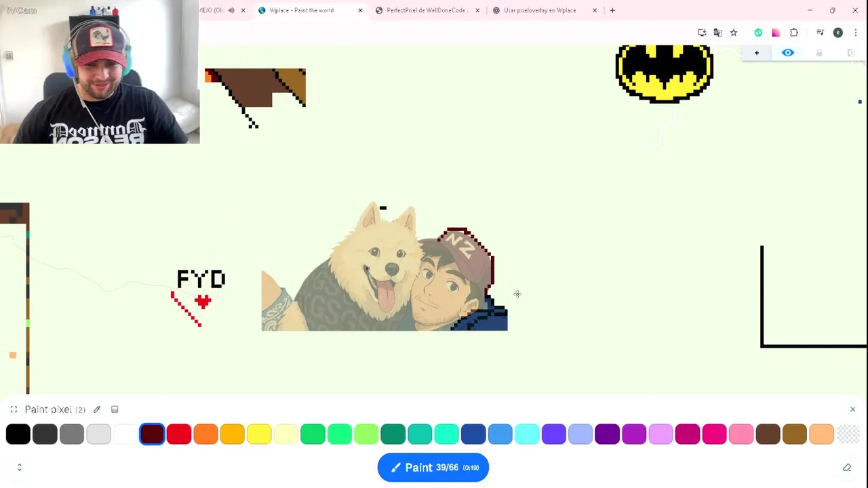The height and width of the screenshot is (488, 868).
Task: Click the install app icon in address bar
Action: (702, 33)
